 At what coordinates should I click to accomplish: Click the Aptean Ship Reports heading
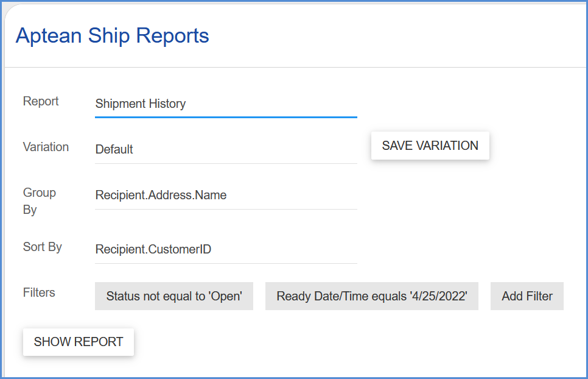tap(112, 36)
